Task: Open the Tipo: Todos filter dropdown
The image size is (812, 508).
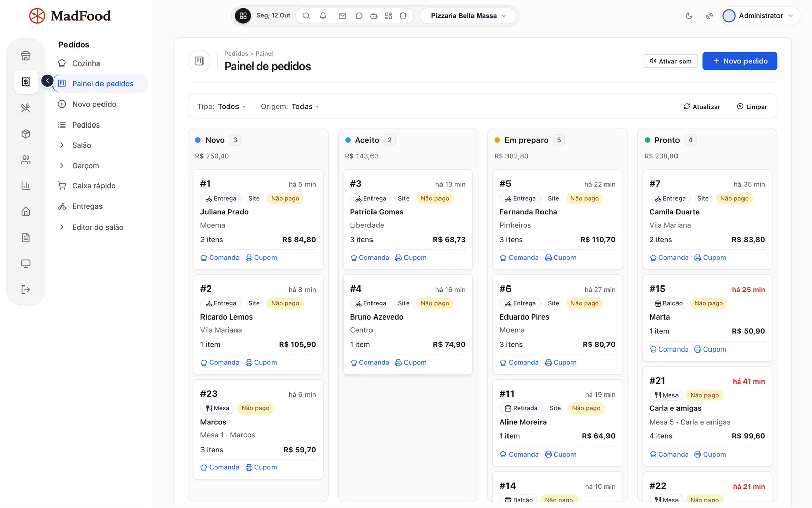Action: pos(221,106)
